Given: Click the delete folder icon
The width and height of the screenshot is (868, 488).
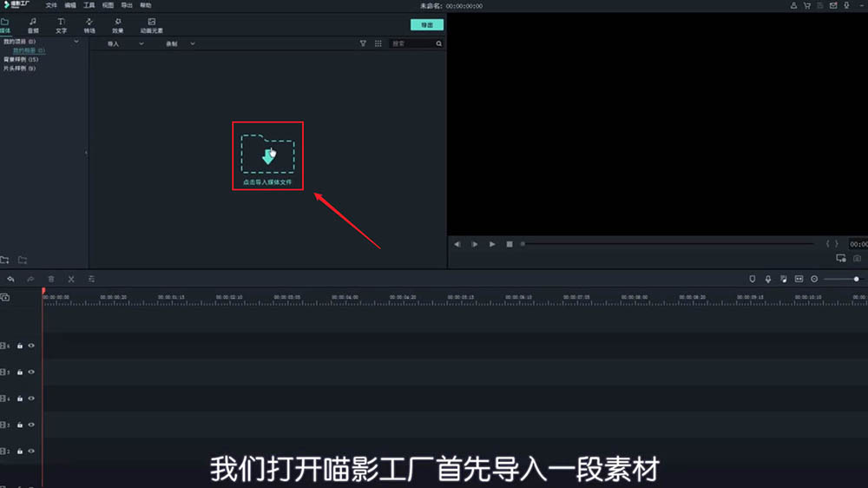Looking at the screenshot, I should (23, 260).
